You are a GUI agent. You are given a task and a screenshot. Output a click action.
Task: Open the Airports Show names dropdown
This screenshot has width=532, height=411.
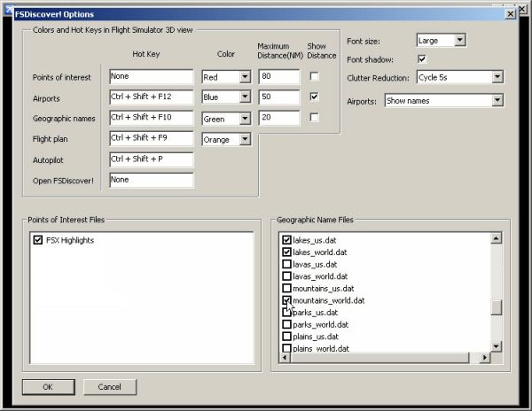497,101
